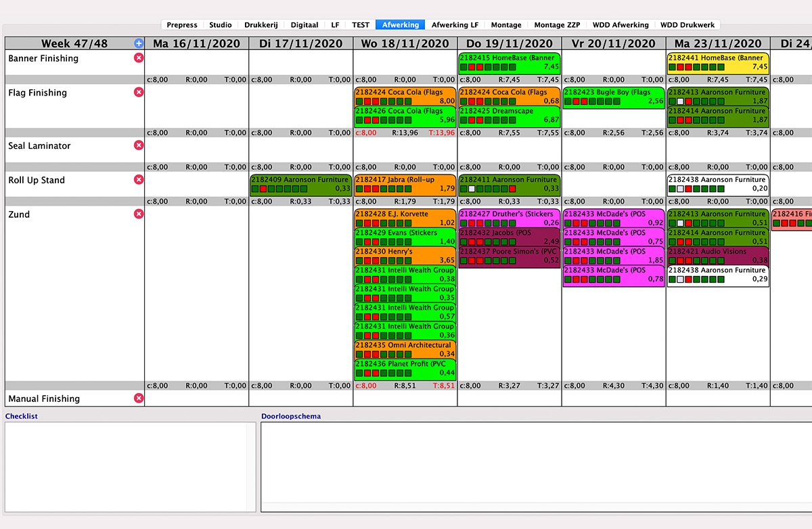
Task: Remove the Seal Laminator row via red X
Action: [139, 145]
